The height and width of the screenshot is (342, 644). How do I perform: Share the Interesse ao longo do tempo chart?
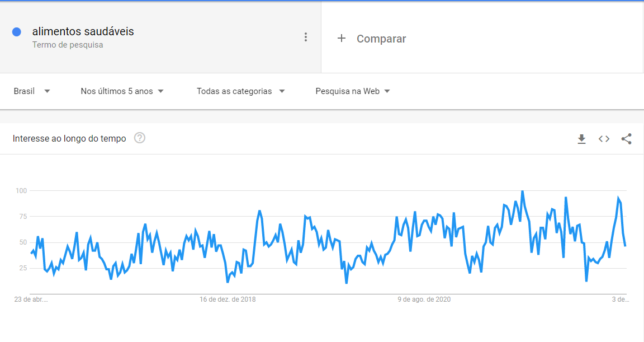point(626,139)
